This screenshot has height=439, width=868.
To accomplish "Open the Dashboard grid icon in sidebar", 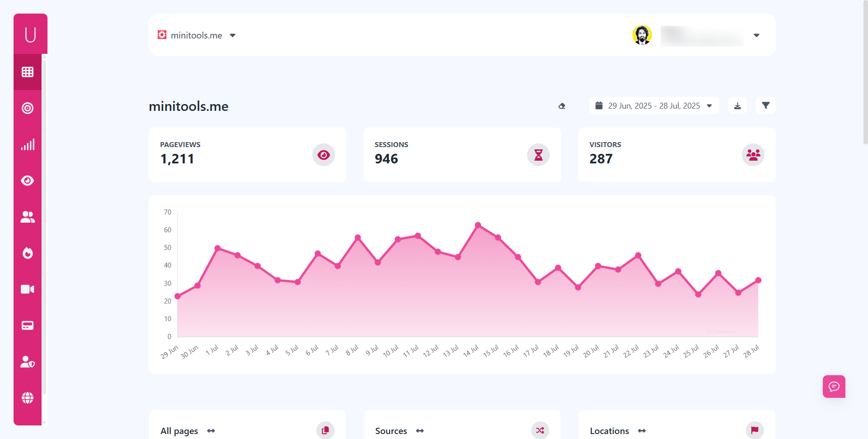I will [x=28, y=72].
